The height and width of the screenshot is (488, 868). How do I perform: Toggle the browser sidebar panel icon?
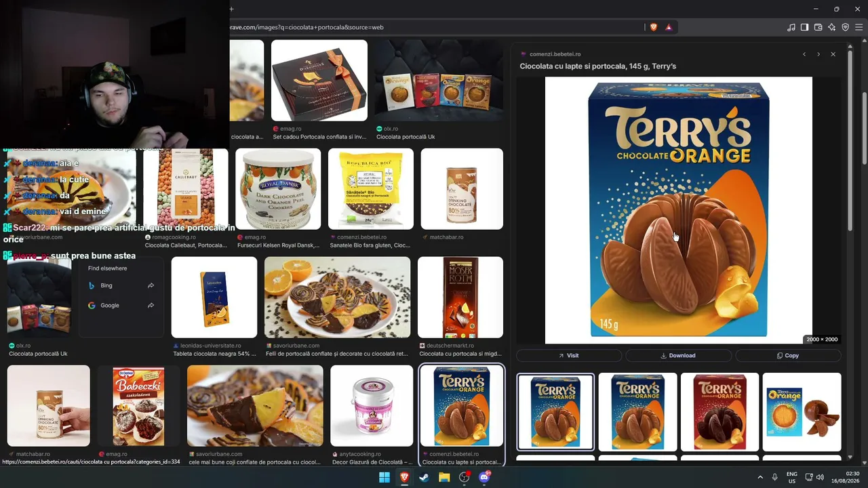(x=804, y=27)
